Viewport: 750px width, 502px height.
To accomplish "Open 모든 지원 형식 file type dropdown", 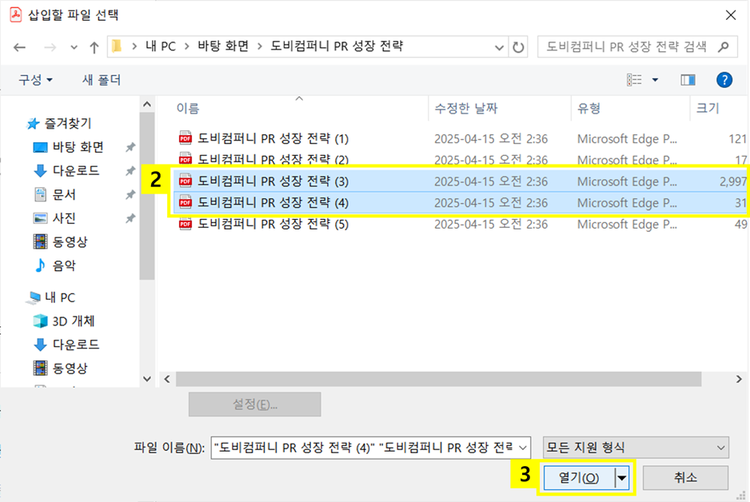I will tap(636, 447).
